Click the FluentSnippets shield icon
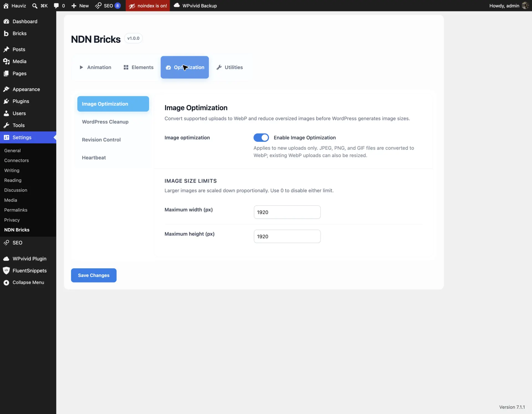 [6, 271]
